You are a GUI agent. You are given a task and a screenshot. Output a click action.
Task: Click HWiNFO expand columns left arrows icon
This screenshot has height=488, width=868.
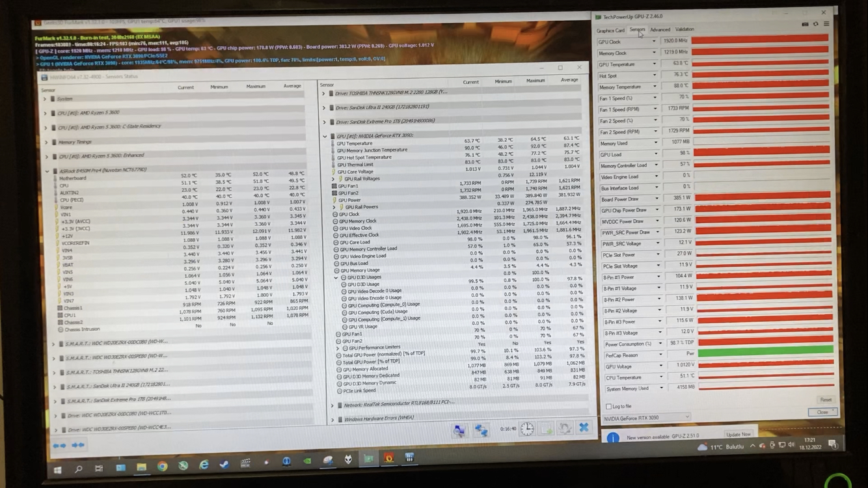click(60, 446)
